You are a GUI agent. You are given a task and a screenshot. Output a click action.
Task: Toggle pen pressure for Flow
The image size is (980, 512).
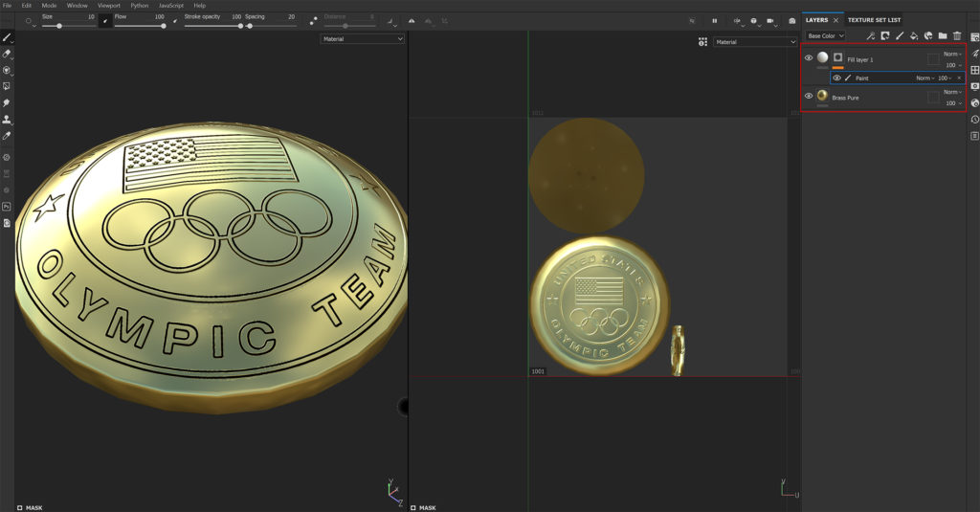click(175, 21)
